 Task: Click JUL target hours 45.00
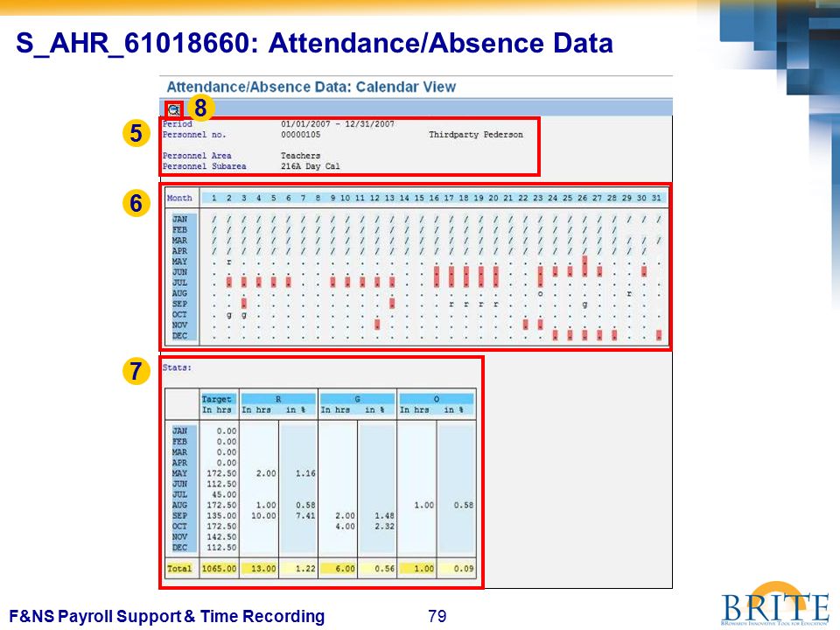pyautogui.click(x=224, y=494)
